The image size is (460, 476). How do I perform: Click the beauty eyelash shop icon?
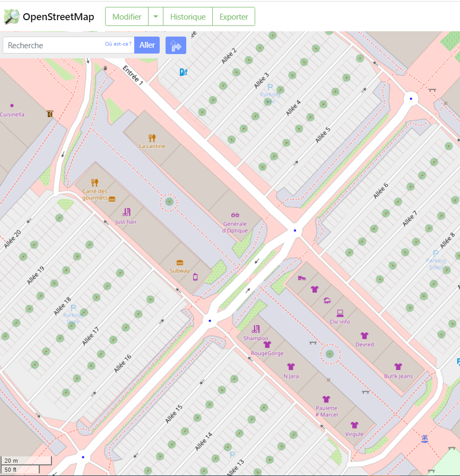(x=327, y=301)
